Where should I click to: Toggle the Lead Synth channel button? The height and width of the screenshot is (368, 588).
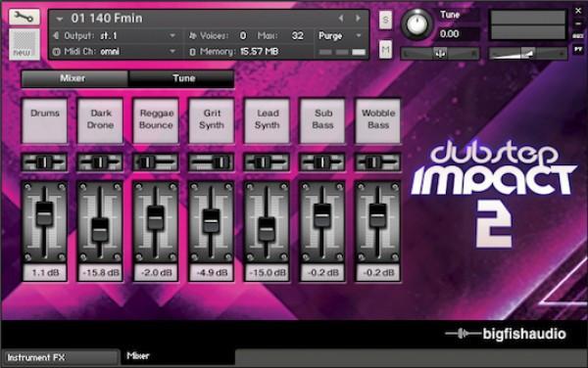click(267, 121)
